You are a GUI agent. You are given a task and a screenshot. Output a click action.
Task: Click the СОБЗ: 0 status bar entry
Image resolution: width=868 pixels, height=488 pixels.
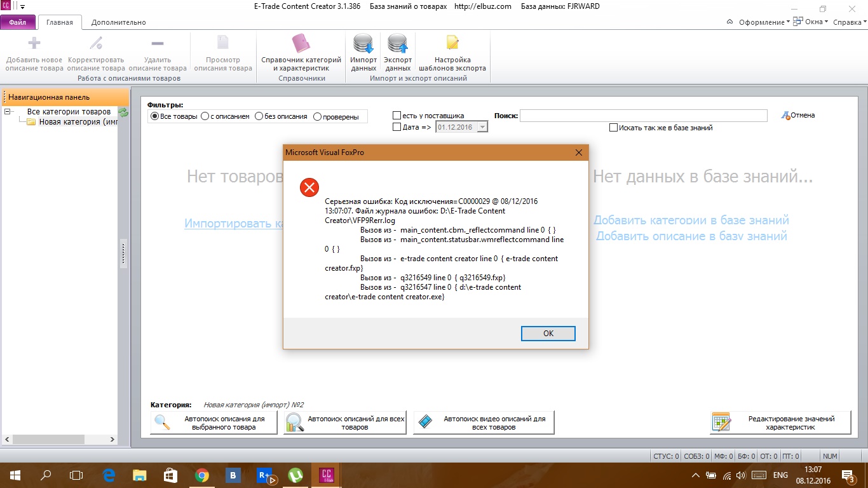697,456
